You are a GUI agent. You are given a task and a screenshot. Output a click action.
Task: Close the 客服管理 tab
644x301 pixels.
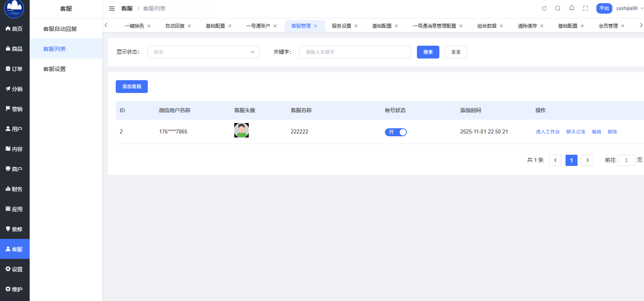tap(316, 26)
